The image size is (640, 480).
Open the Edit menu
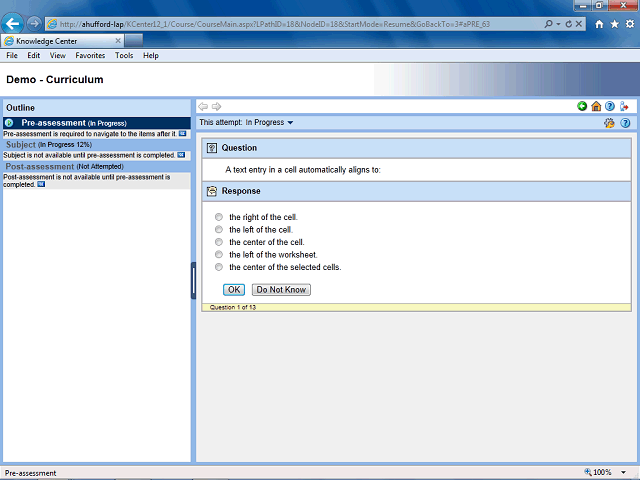coord(33,56)
